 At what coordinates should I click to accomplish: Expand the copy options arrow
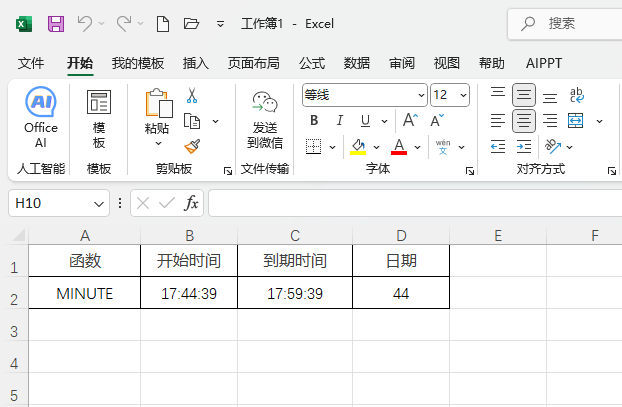215,121
